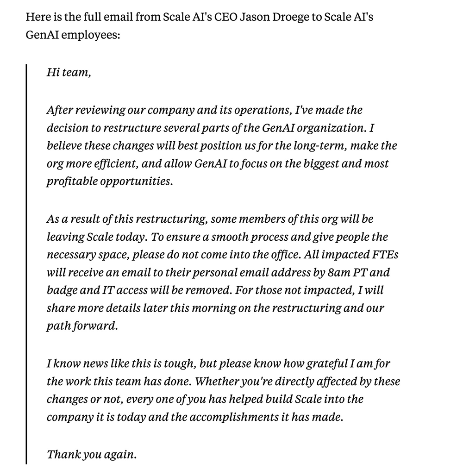
Task: Click the line starting 'org more efficient'
Action: [x=218, y=164]
